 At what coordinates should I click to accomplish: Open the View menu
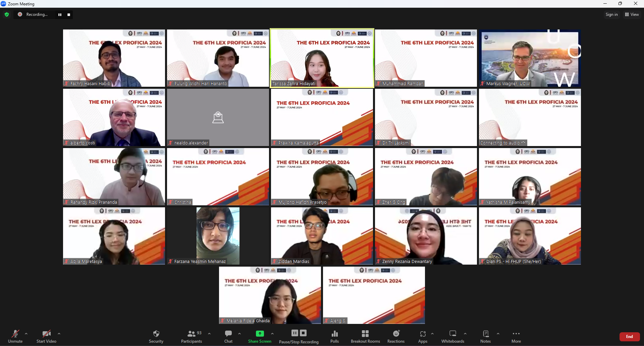632,14
